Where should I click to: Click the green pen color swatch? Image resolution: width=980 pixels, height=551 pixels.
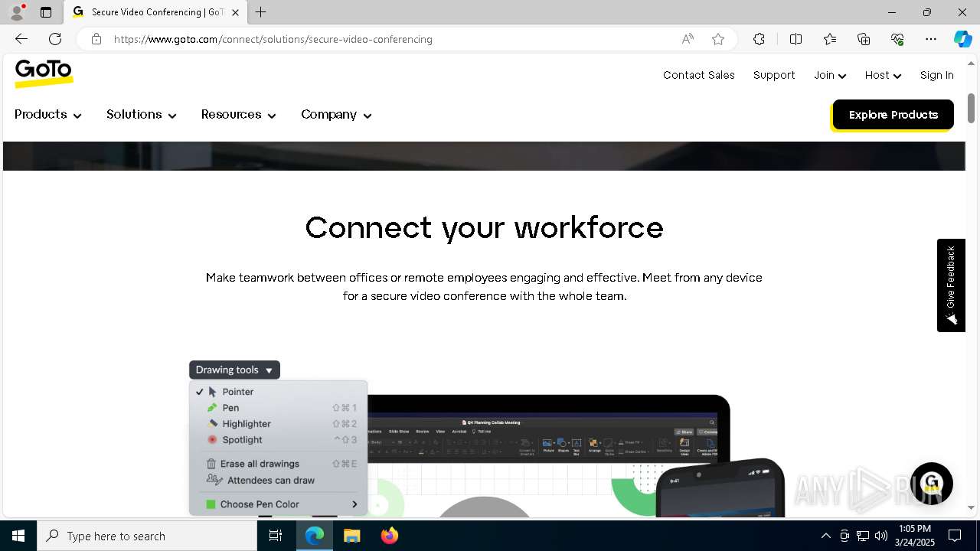211,504
